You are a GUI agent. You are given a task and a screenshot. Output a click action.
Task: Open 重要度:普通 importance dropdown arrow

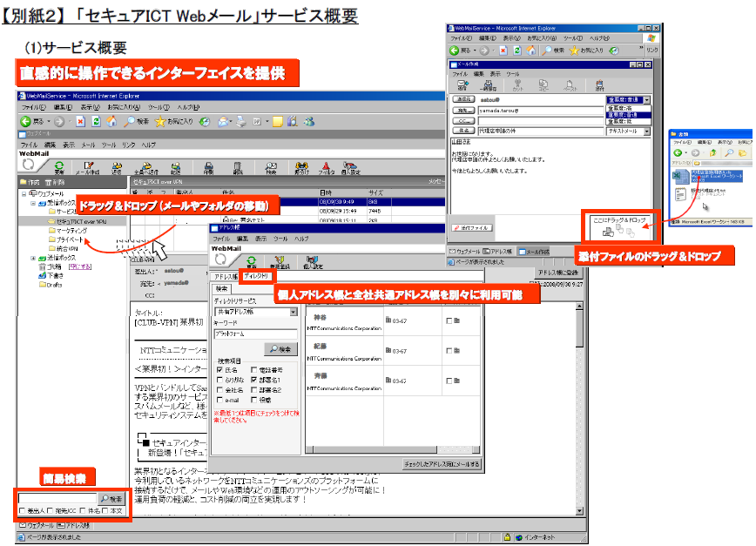(646, 100)
